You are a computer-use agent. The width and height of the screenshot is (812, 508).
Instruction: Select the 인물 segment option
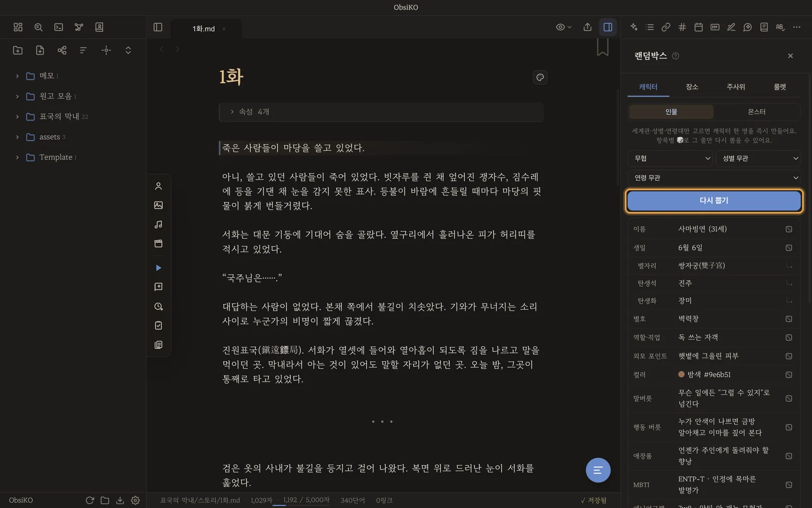click(671, 112)
